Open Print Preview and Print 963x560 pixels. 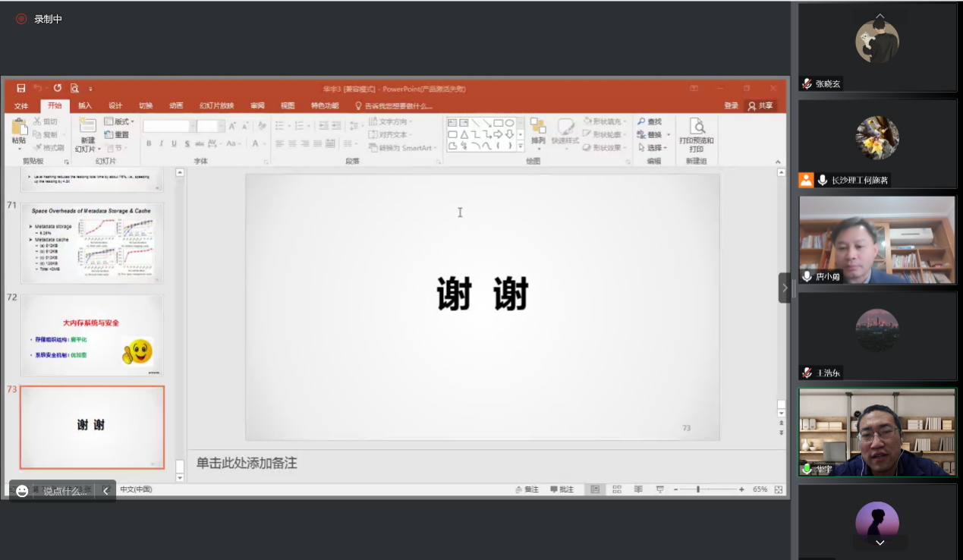(696, 134)
